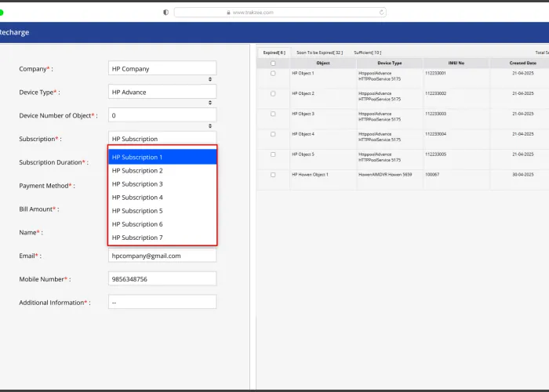The image size is (549, 392).
Task: Click the lock icon beside www.trakzee.com
Action: tap(227, 13)
